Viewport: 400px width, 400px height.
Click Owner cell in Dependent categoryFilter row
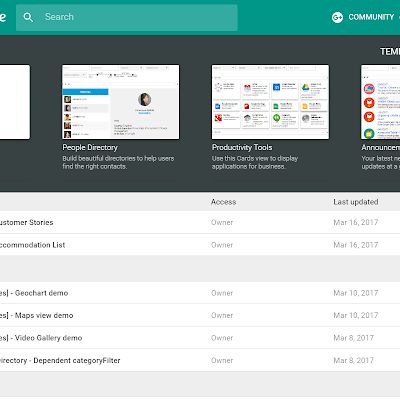click(x=222, y=360)
